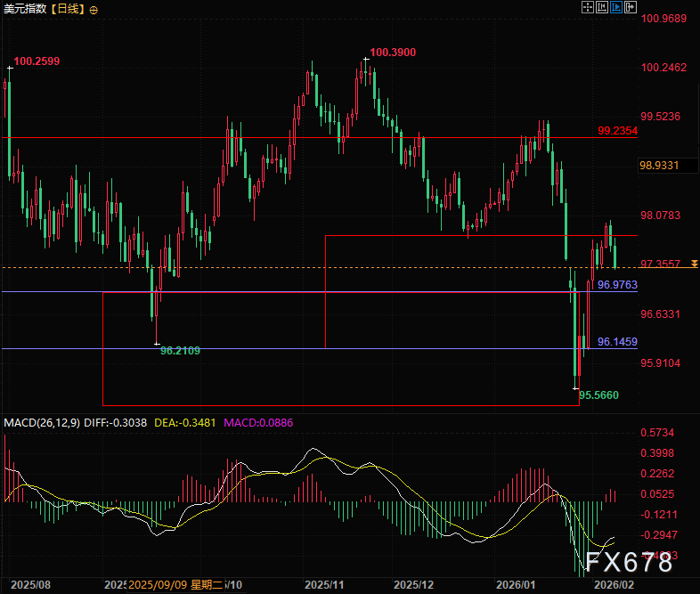Image resolution: width=700 pixels, height=594 pixels.
Task: Click the yellow double-arrow marker on price axis
Action: (x=694, y=264)
